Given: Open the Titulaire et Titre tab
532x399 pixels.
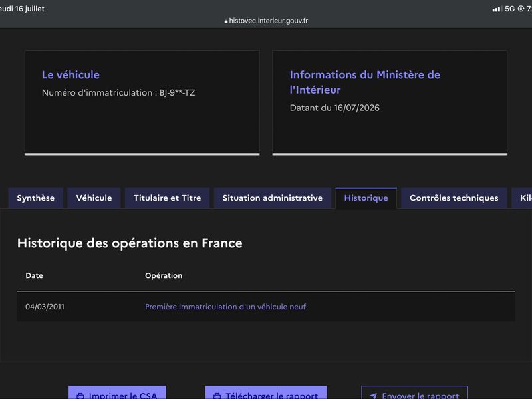Looking at the screenshot, I should coord(168,198).
